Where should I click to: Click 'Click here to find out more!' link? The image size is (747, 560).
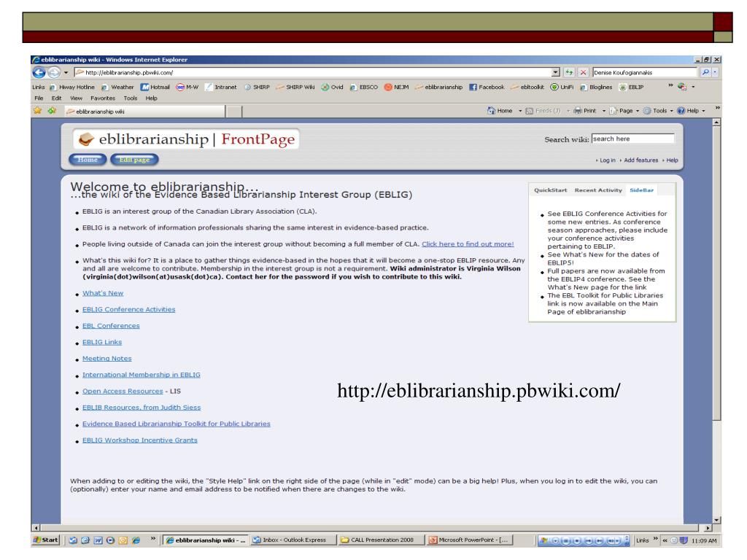[x=468, y=244]
